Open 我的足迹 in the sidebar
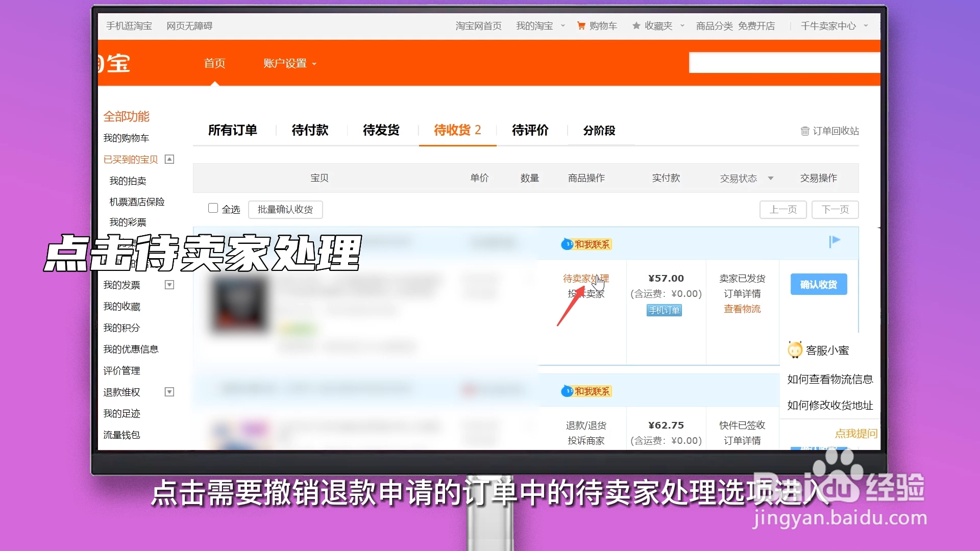 (121, 414)
